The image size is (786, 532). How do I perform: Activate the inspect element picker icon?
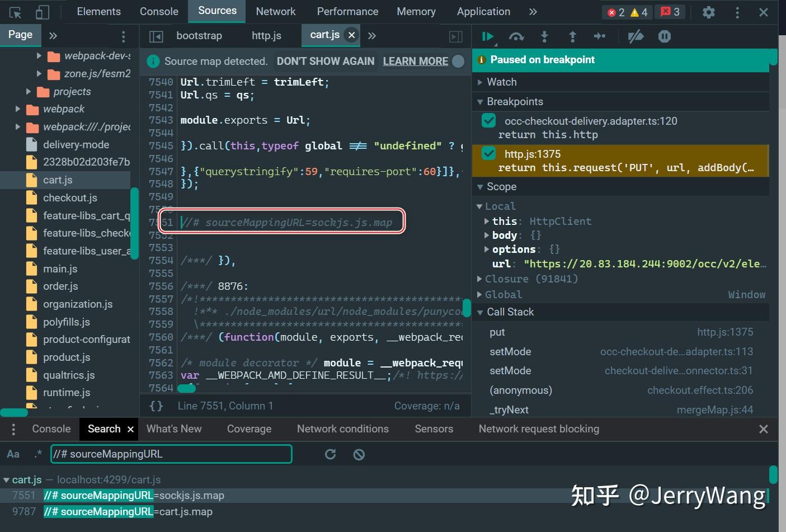pos(15,12)
